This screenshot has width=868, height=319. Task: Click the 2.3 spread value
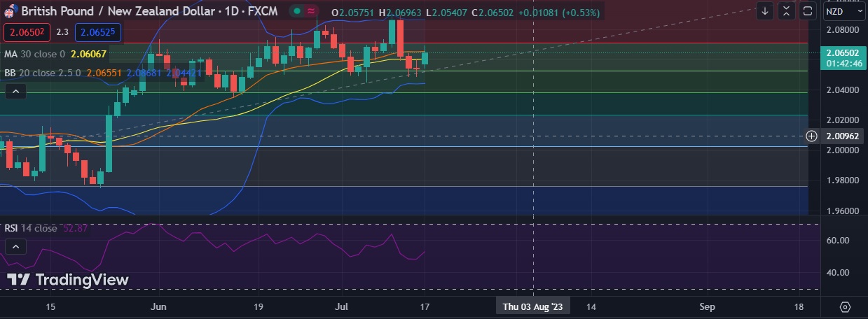coord(62,32)
